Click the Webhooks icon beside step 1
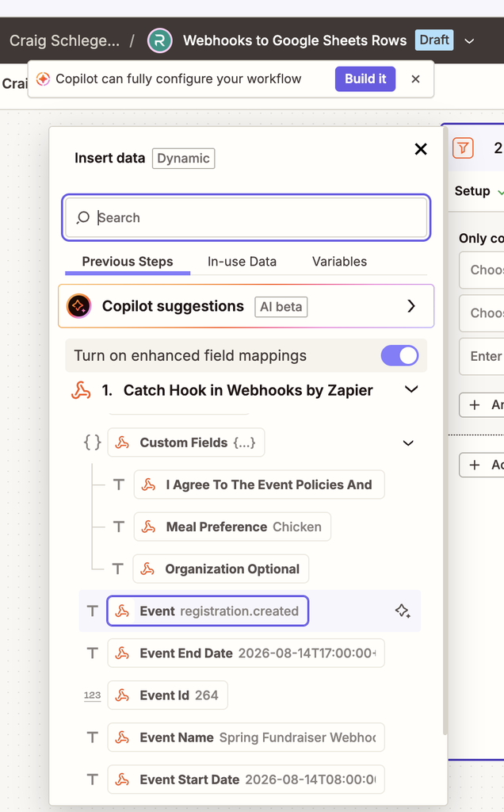The image size is (504, 812). pyautogui.click(x=81, y=390)
